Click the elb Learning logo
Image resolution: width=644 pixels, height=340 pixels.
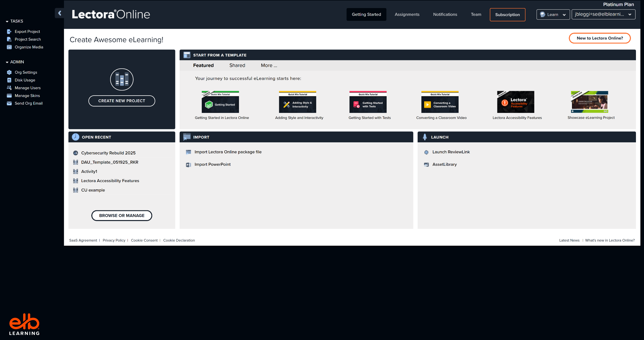[x=24, y=324]
